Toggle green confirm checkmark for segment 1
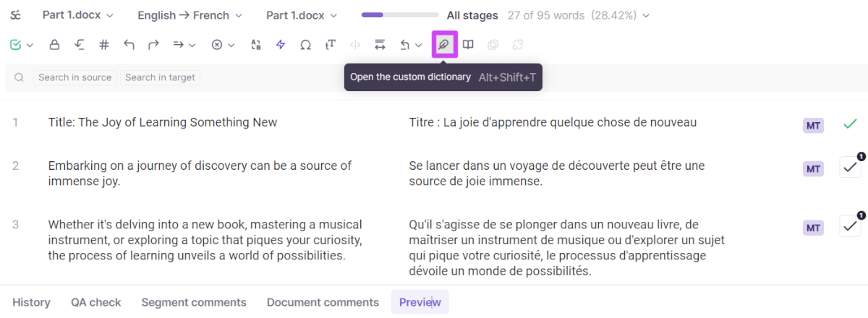The width and height of the screenshot is (868, 318). (x=850, y=124)
